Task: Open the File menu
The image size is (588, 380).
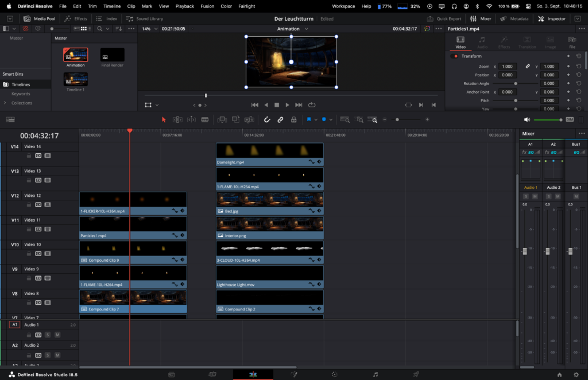Action: (63, 6)
